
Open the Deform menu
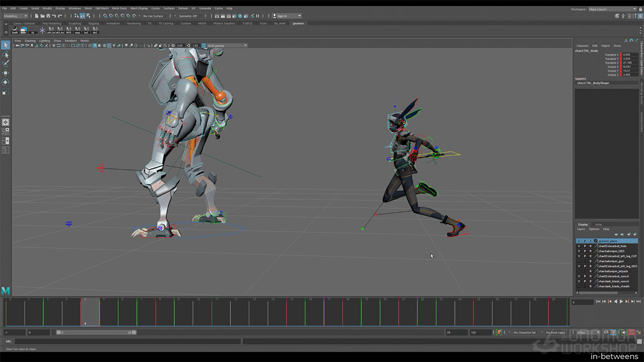(x=183, y=9)
